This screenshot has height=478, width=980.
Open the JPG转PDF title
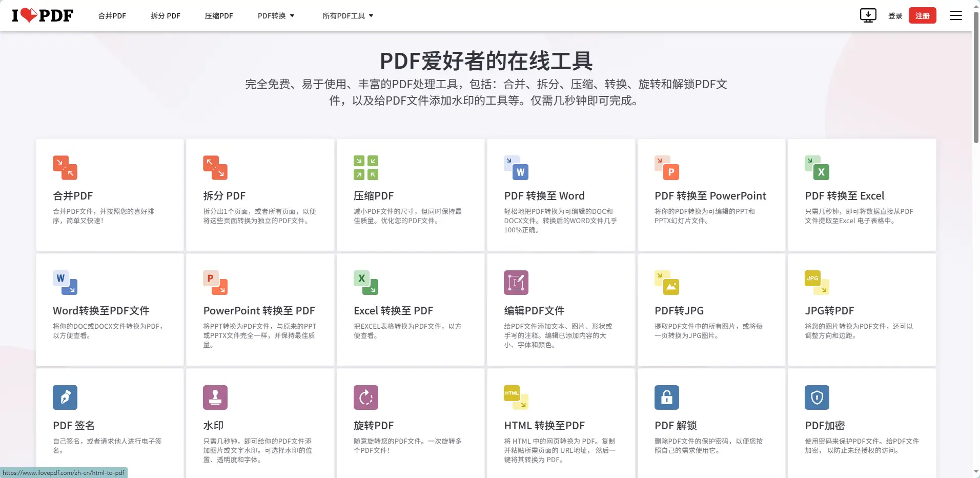pos(829,311)
